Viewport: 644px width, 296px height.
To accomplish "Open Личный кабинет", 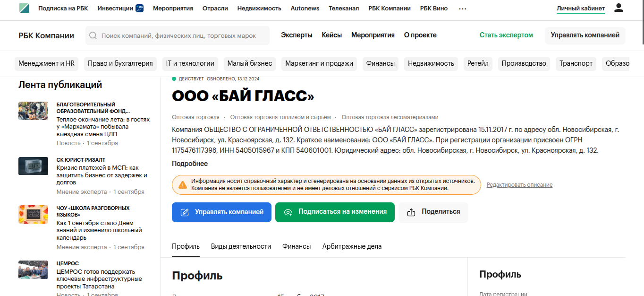I will 581,9.
